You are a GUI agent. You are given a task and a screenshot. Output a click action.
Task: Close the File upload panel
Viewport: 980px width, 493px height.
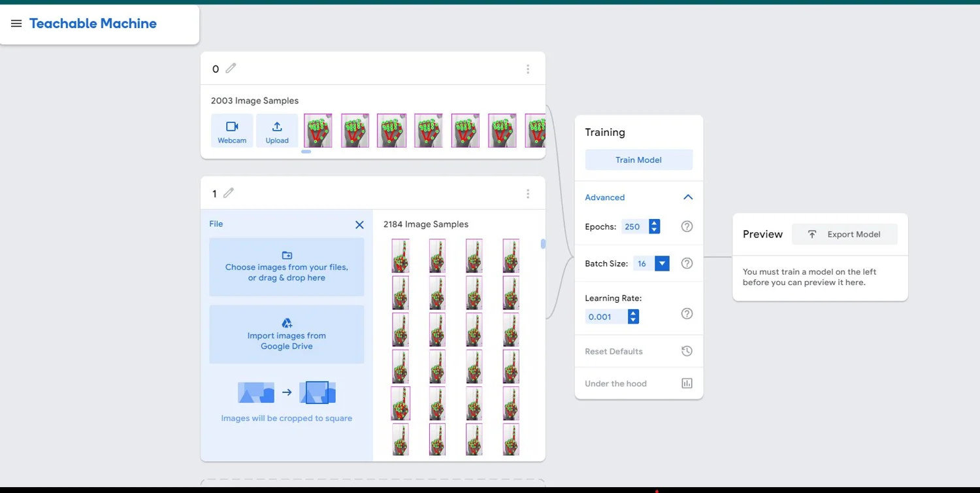[359, 225]
